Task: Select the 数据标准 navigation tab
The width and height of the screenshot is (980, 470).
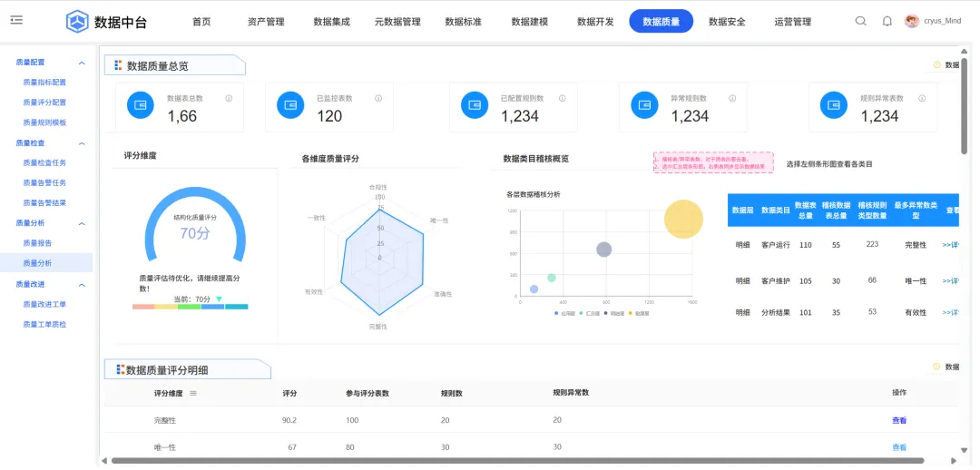Action: tap(463, 22)
